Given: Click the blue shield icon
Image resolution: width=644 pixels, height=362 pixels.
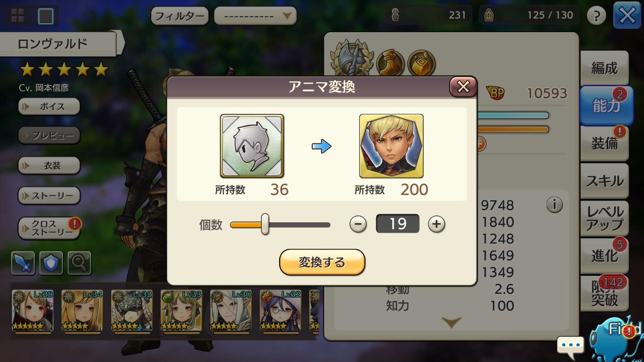Looking at the screenshot, I should tap(51, 263).
